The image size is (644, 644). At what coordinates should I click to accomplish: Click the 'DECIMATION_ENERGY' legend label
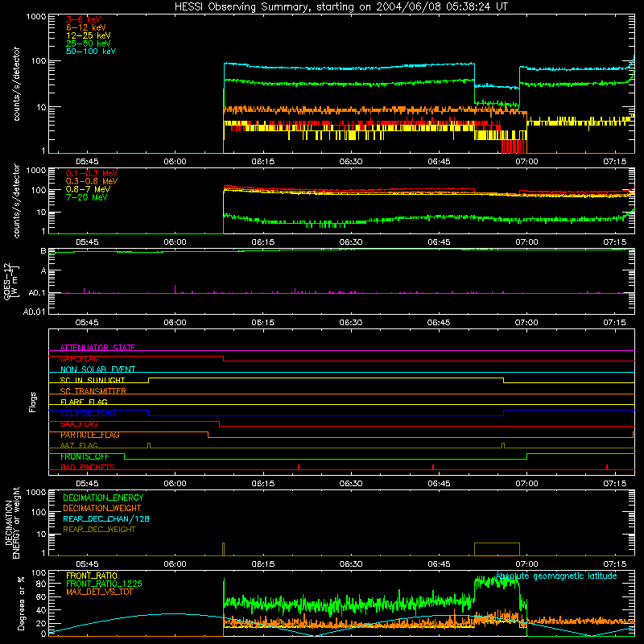103,497
